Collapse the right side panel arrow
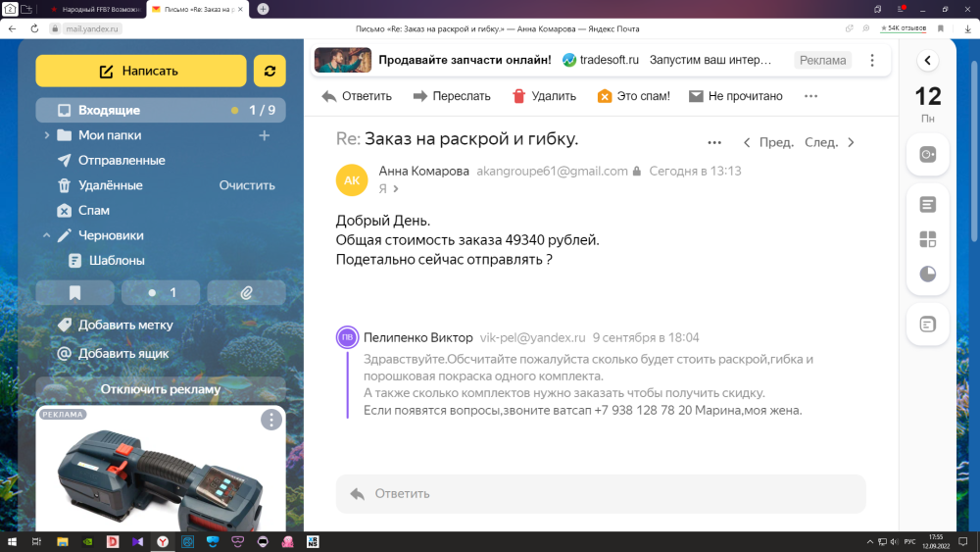 (927, 60)
